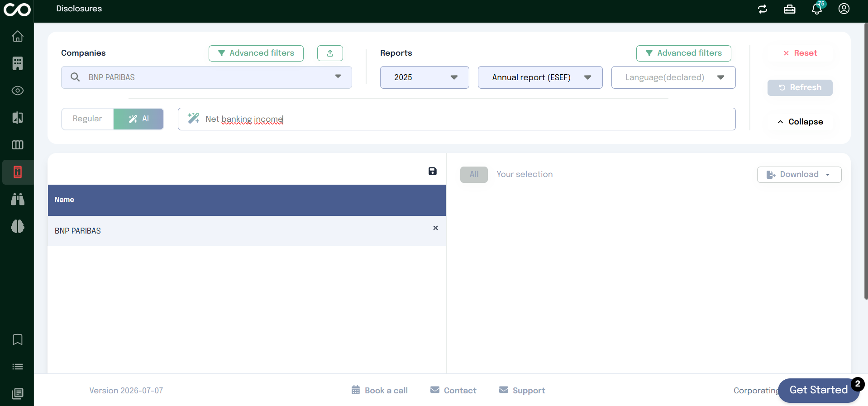Open the BNP PARIBAS company dropdown
Image resolution: width=868 pixels, height=406 pixels.
(x=206, y=77)
